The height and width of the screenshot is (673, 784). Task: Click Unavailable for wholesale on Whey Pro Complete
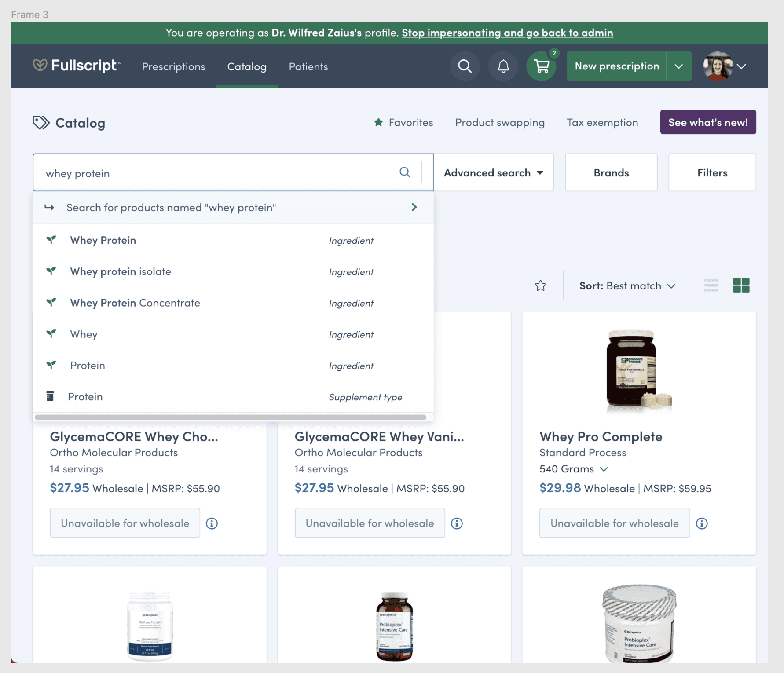pos(615,523)
